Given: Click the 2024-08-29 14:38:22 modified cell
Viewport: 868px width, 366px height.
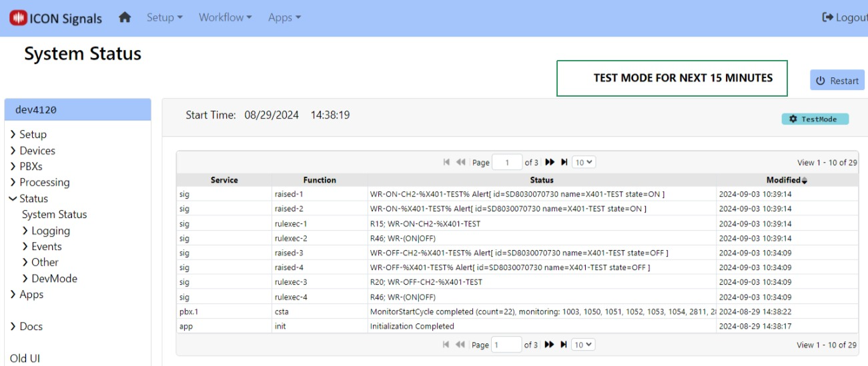Looking at the screenshot, I should (787, 311).
